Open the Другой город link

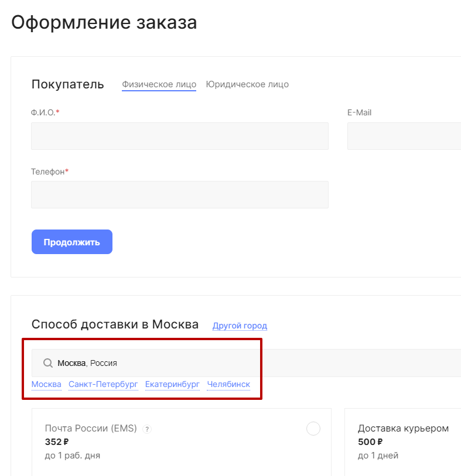click(x=240, y=326)
